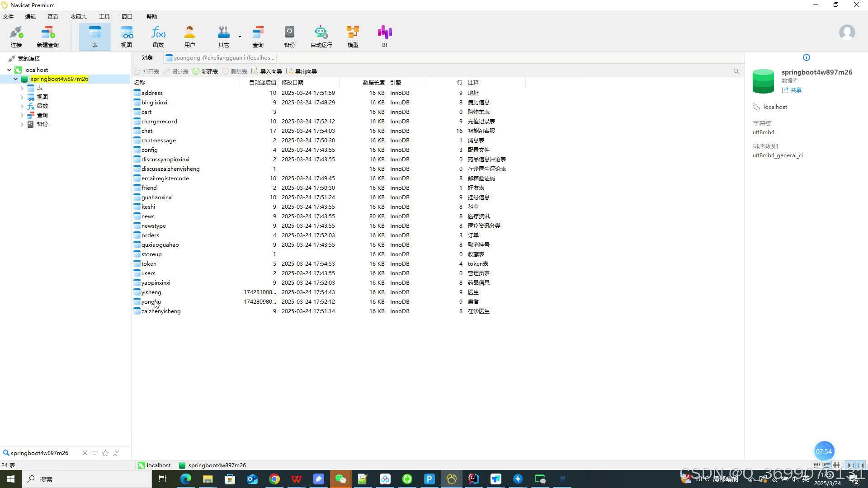Expand the 表 (Tables) tree node
This screenshot has height=488, width=868.
pos(22,88)
